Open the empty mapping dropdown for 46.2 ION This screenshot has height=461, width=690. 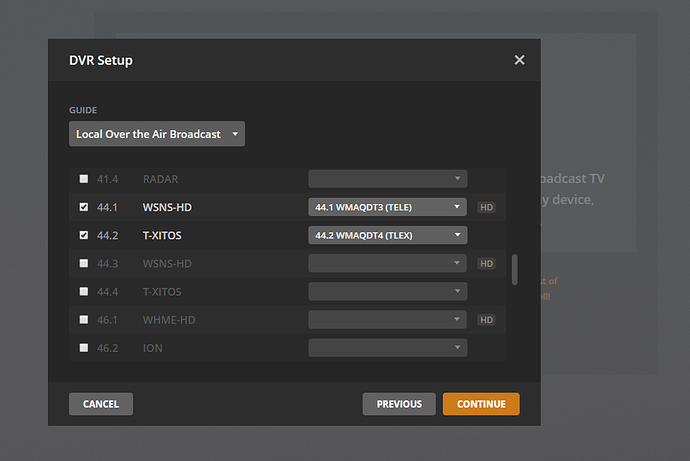pyautogui.click(x=388, y=348)
